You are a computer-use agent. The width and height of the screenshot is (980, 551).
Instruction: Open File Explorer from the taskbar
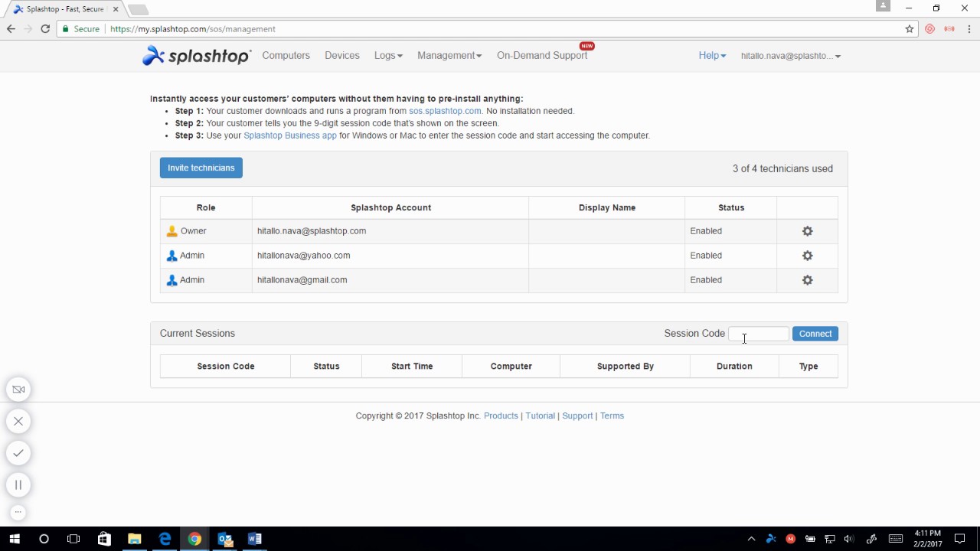pyautogui.click(x=134, y=539)
